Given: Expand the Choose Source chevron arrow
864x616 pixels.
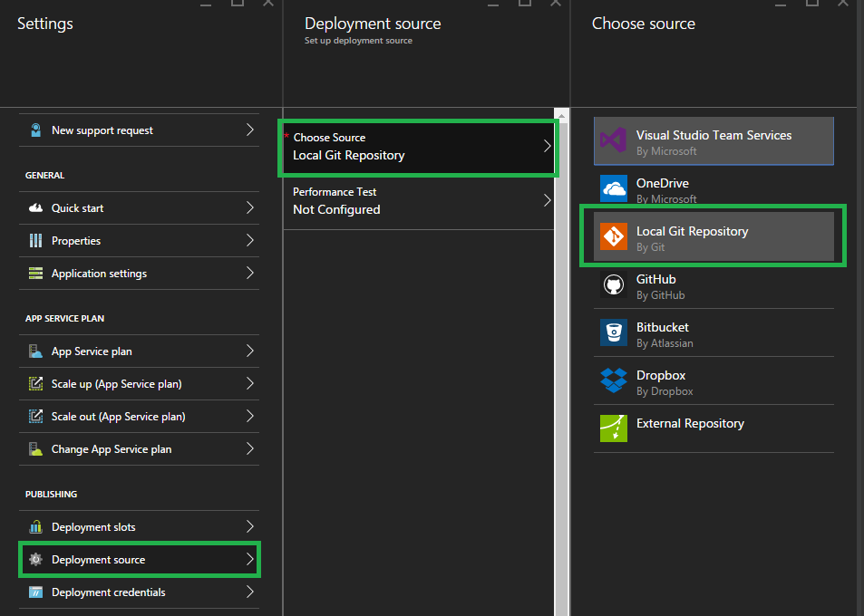Looking at the screenshot, I should [x=547, y=146].
